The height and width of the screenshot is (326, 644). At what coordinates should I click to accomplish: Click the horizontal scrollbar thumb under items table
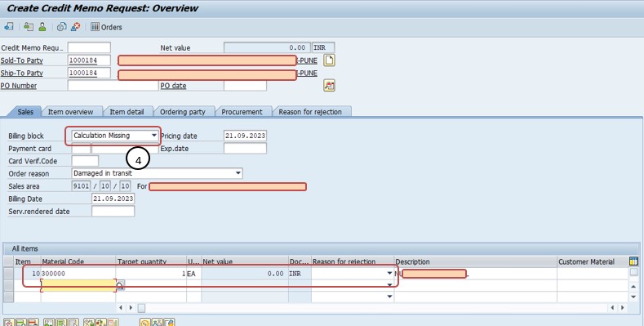141,307
